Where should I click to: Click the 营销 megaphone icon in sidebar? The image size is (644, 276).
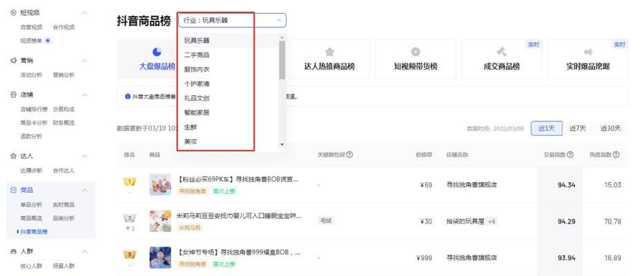coord(13,61)
